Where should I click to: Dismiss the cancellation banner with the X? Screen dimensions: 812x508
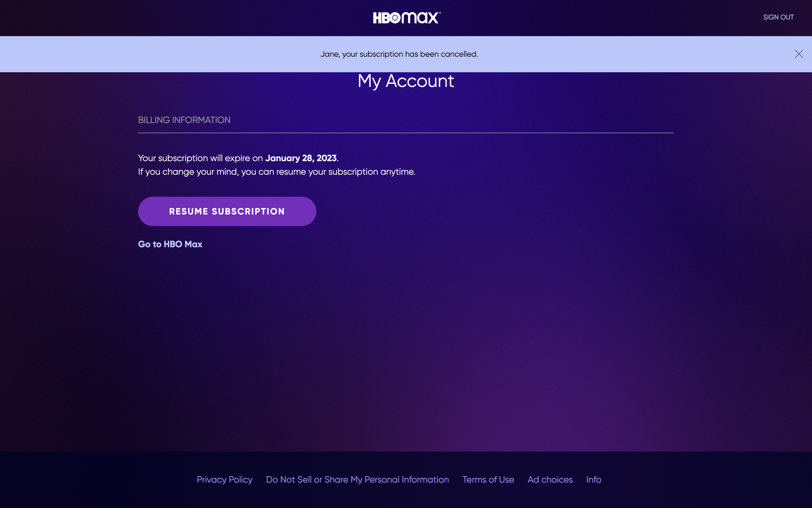click(799, 54)
